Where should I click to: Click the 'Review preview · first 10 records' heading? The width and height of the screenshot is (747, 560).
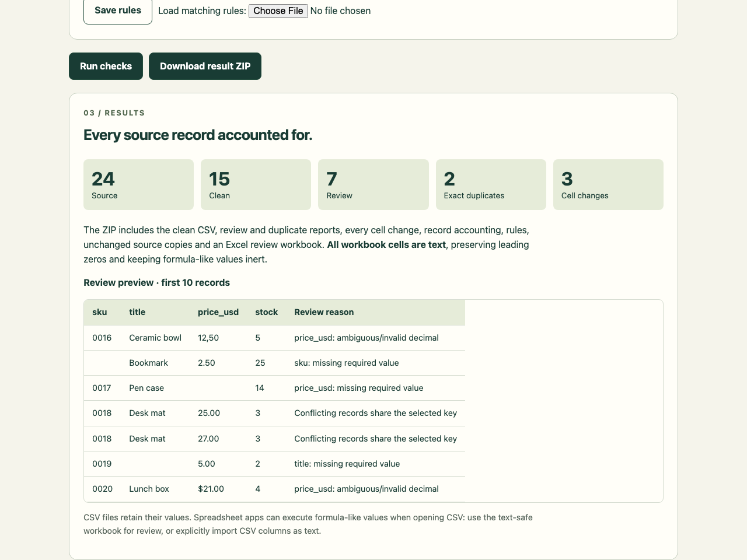click(x=156, y=283)
